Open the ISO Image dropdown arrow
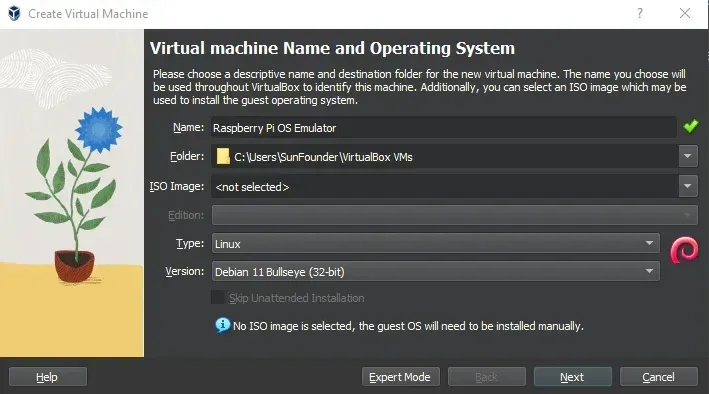This screenshot has height=394, width=709. (x=688, y=186)
